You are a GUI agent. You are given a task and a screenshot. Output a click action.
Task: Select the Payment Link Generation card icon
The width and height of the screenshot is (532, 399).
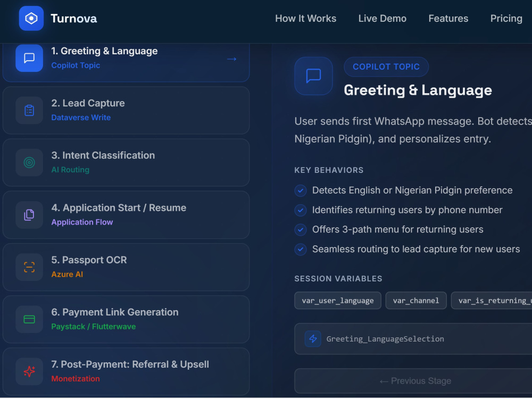[x=29, y=319]
